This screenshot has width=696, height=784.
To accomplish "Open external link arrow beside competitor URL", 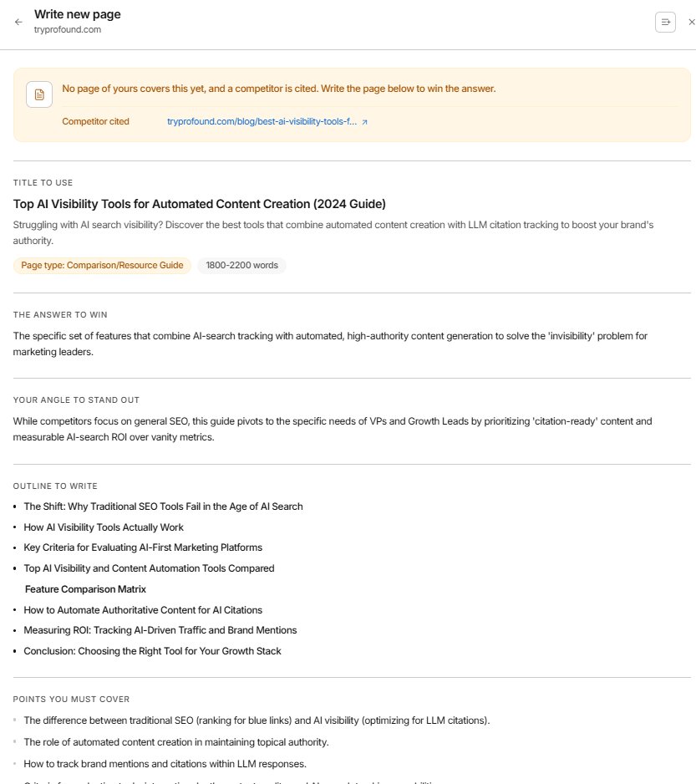I will (x=364, y=122).
